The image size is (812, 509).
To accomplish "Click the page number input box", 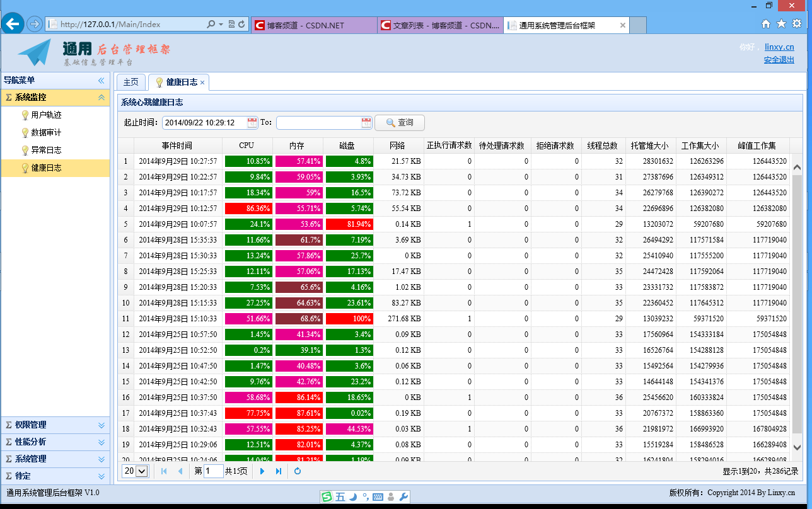I will pos(213,471).
